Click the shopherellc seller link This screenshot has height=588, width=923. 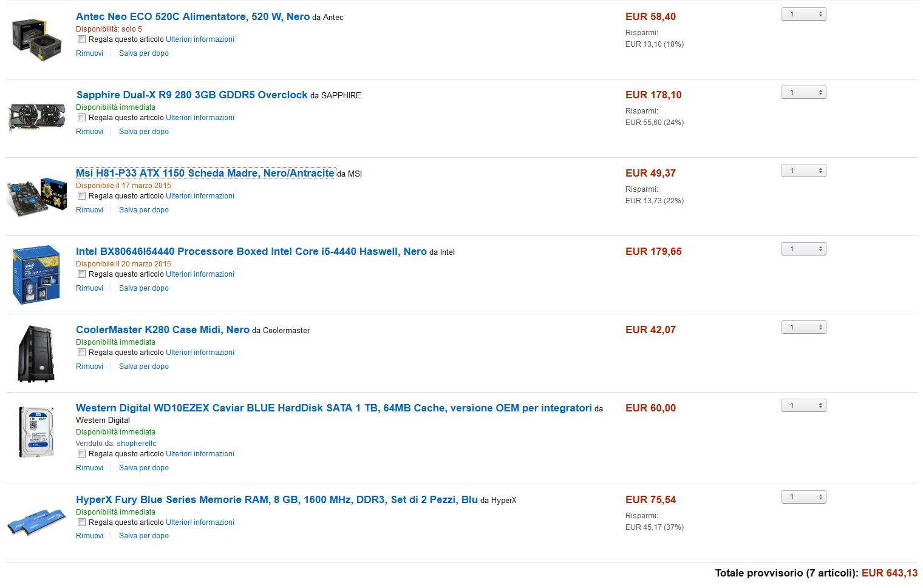pyautogui.click(x=137, y=444)
